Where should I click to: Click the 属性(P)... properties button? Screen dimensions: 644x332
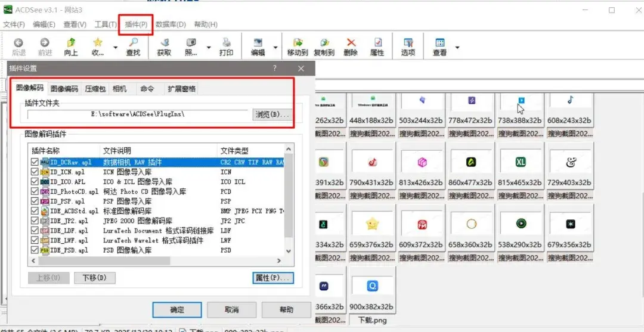point(273,278)
